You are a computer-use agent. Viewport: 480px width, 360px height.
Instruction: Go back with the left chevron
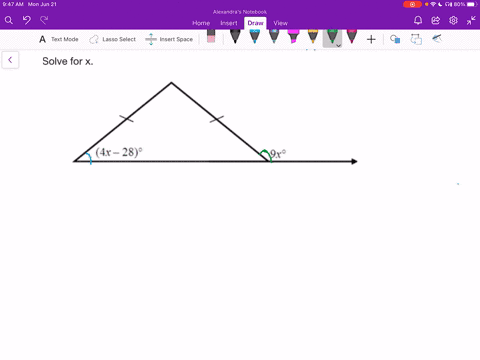click(x=10, y=60)
